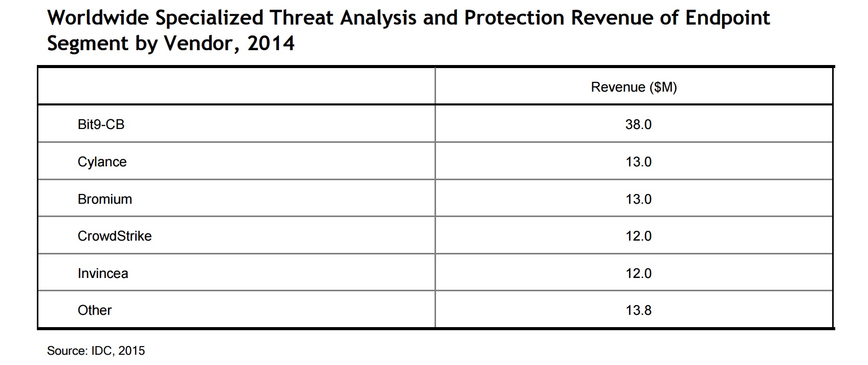The image size is (868, 365).
Task: Click CrowdStrike's 12.0 revenue value
Action: [638, 236]
